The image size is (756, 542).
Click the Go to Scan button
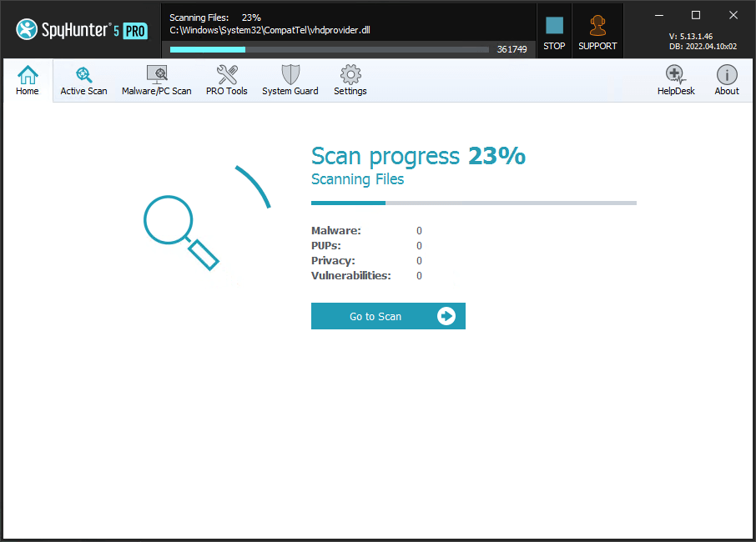[x=388, y=316]
